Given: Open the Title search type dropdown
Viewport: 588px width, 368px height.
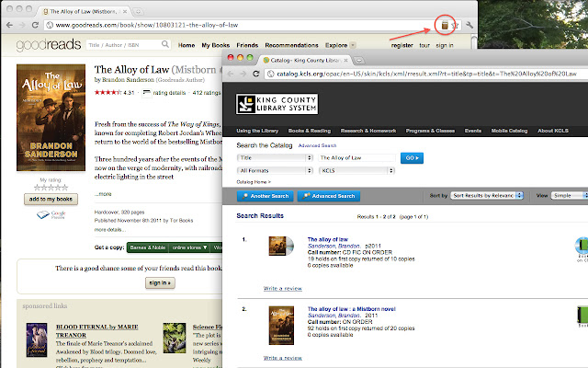Looking at the screenshot, I should (274, 158).
